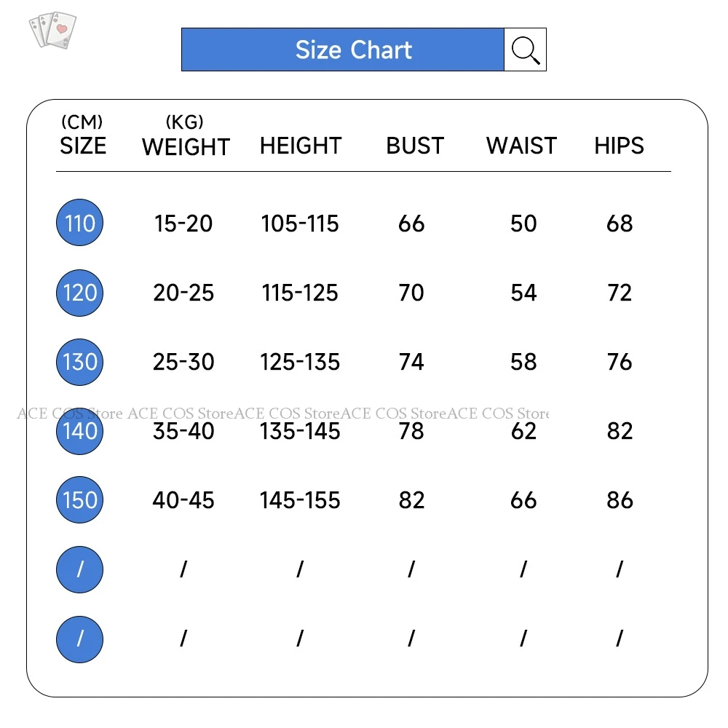Select the 120 size circle badge

point(80,293)
